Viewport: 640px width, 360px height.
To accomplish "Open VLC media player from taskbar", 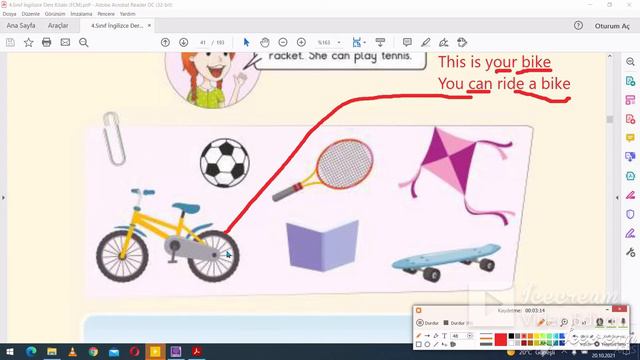I will (x=72, y=351).
